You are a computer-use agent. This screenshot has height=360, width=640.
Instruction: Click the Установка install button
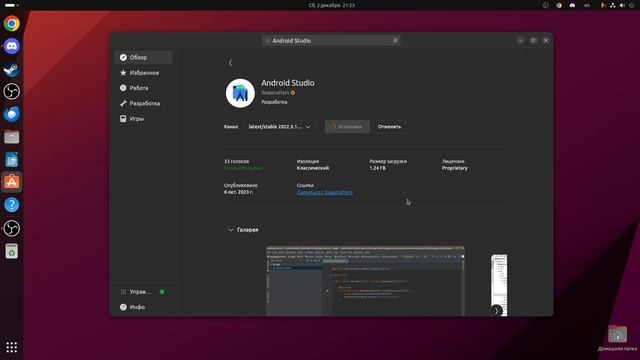(347, 127)
